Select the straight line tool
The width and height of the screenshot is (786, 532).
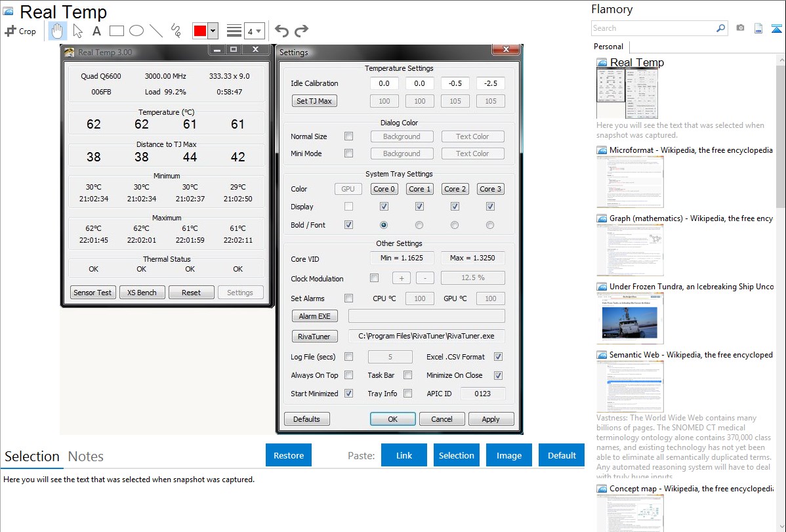[x=156, y=31]
